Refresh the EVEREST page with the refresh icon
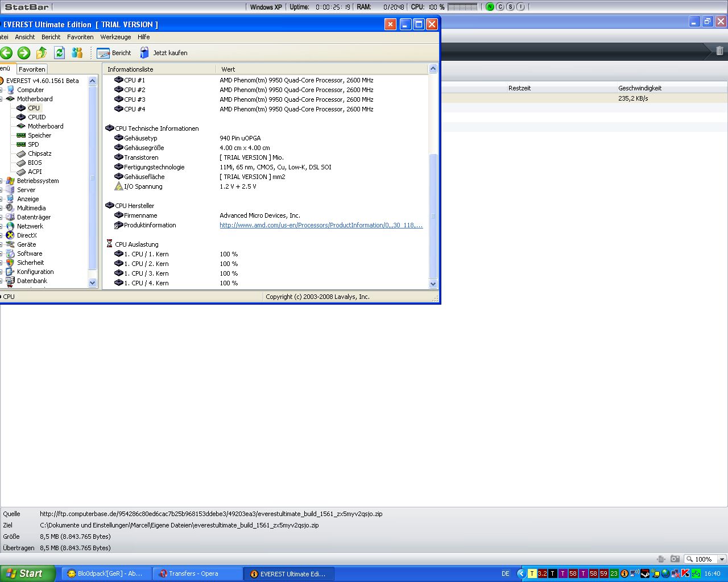728x582 pixels. tap(60, 53)
